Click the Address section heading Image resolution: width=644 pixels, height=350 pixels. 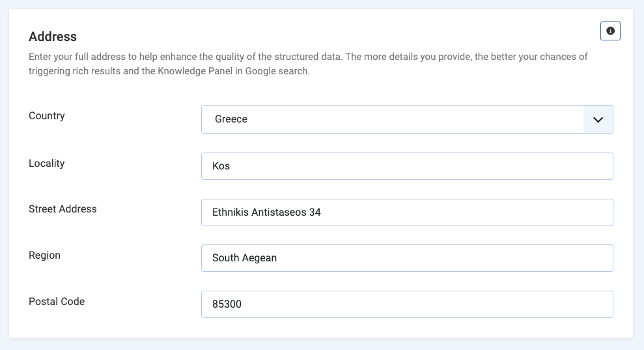tap(53, 36)
